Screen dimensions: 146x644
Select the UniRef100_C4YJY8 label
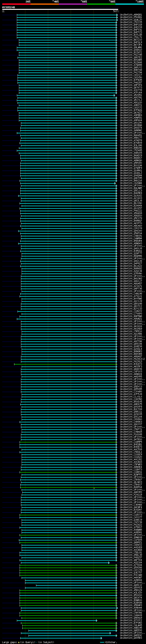pyautogui.click(x=131, y=570)
